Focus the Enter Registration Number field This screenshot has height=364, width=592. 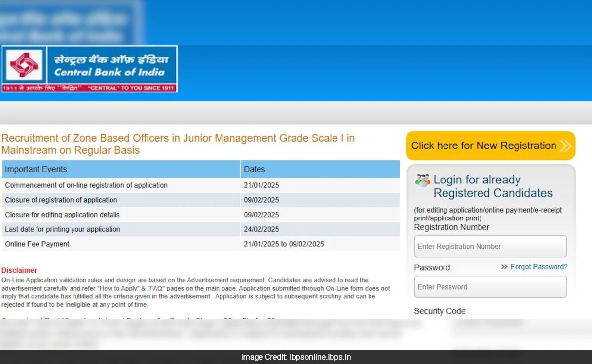490,246
